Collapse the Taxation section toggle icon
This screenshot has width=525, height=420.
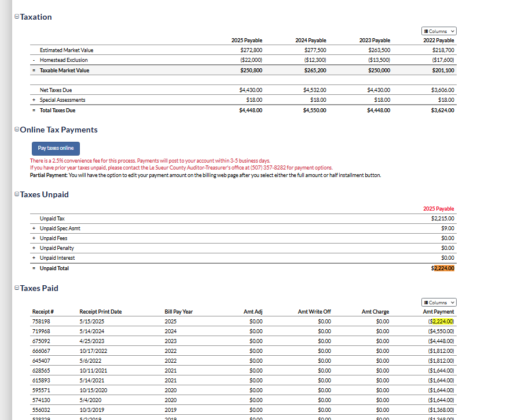coord(16,17)
